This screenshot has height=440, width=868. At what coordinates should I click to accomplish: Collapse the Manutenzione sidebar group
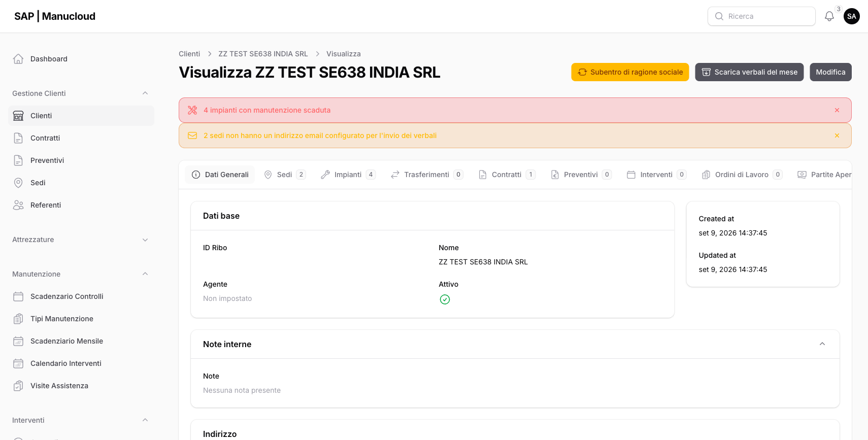click(145, 274)
